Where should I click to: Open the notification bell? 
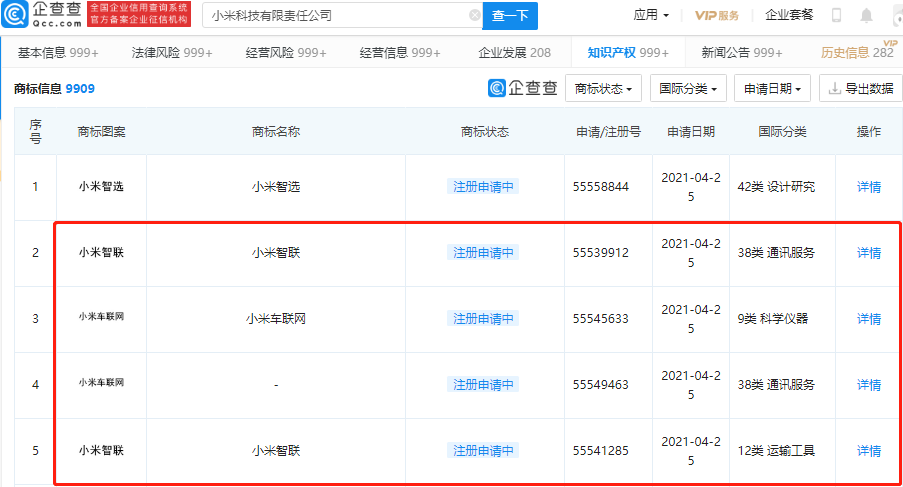pos(866,16)
